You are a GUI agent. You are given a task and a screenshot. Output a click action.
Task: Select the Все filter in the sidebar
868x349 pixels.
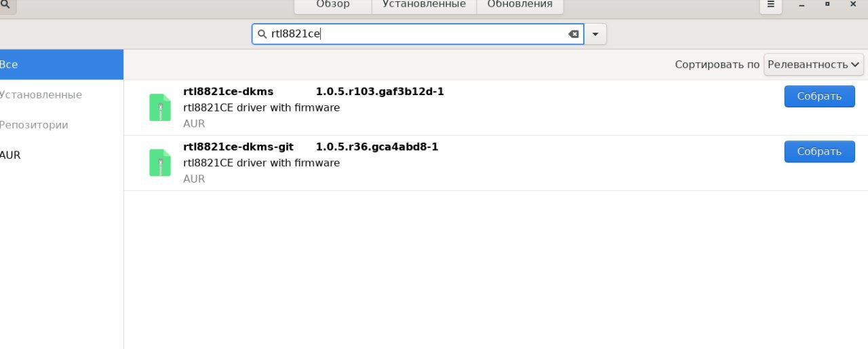tap(62, 65)
